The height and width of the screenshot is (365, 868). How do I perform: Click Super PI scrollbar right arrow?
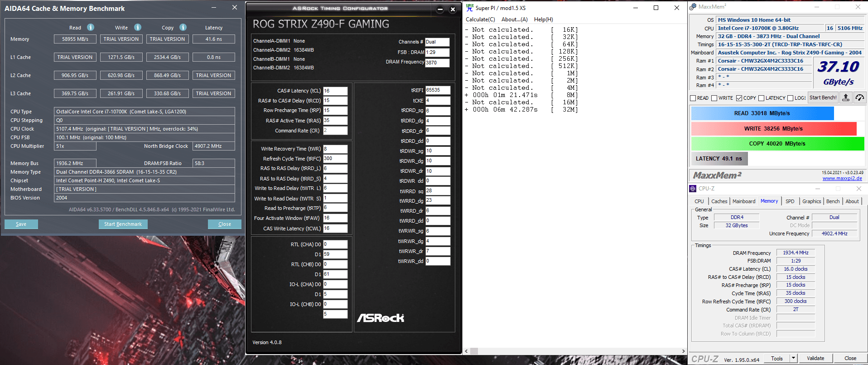click(x=683, y=351)
